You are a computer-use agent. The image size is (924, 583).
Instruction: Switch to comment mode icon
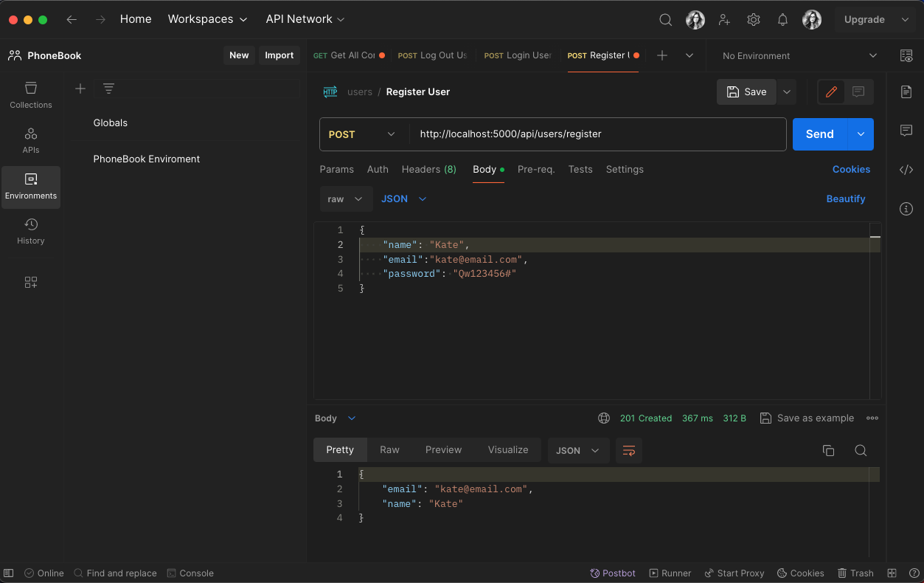pyautogui.click(x=858, y=92)
